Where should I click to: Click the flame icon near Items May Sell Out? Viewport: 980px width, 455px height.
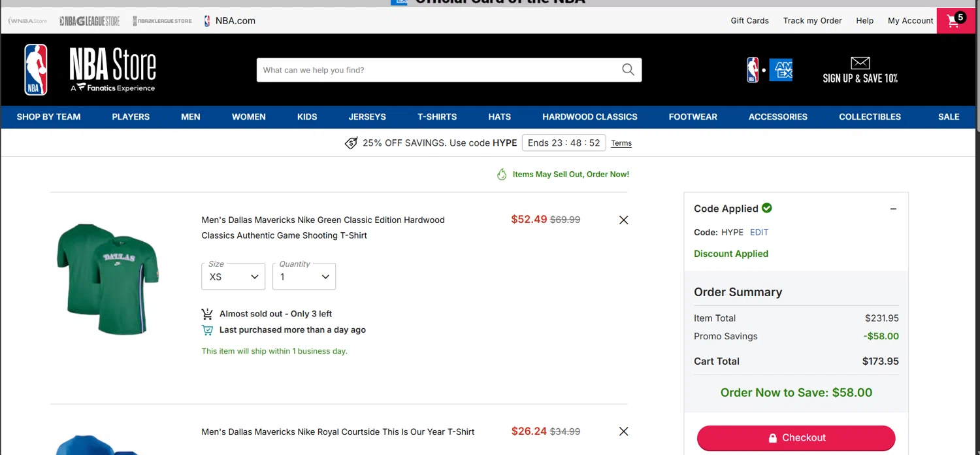coord(502,175)
